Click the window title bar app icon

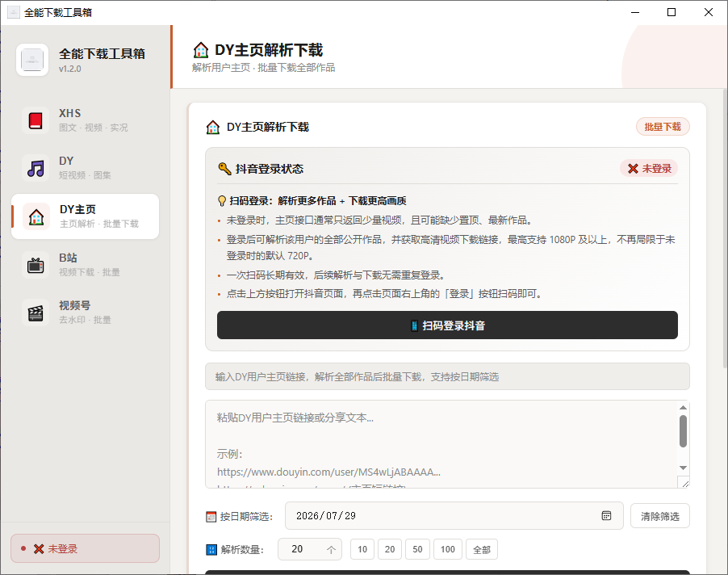tap(14, 12)
